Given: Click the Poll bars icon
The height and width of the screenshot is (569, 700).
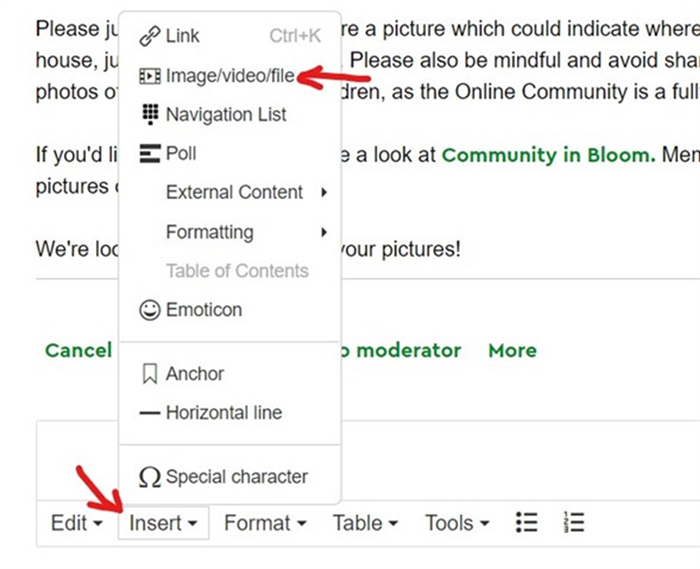Looking at the screenshot, I should (x=150, y=154).
